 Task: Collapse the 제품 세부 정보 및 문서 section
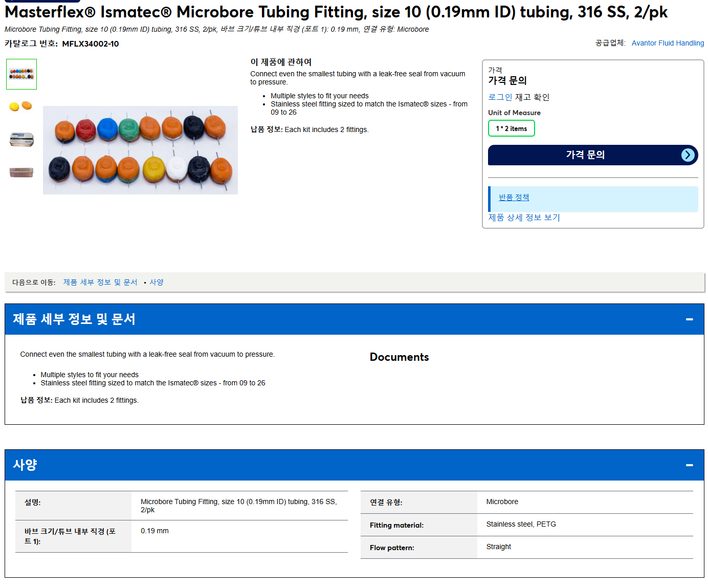(x=689, y=319)
